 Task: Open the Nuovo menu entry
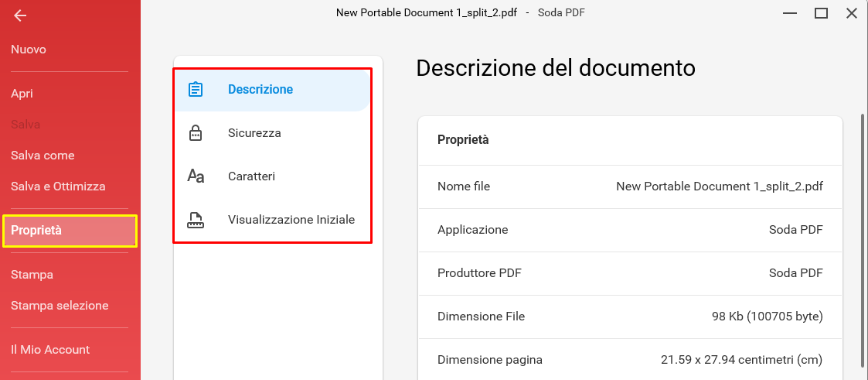29,50
